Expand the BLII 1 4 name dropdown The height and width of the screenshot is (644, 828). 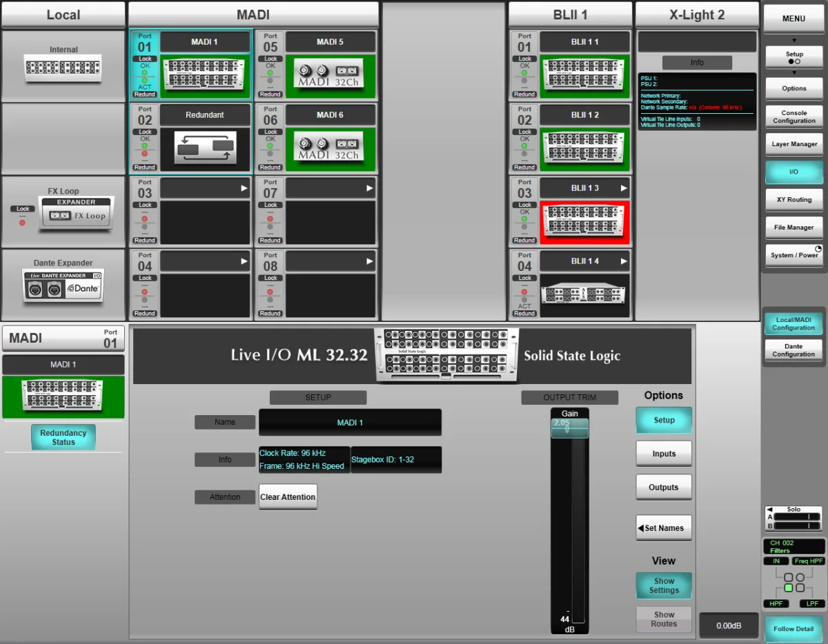(x=624, y=261)
